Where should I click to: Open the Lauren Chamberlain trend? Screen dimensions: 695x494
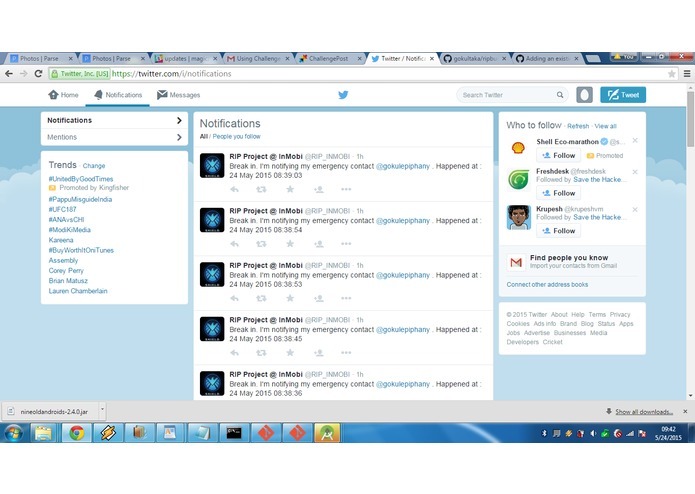click(x=78, y=291)
